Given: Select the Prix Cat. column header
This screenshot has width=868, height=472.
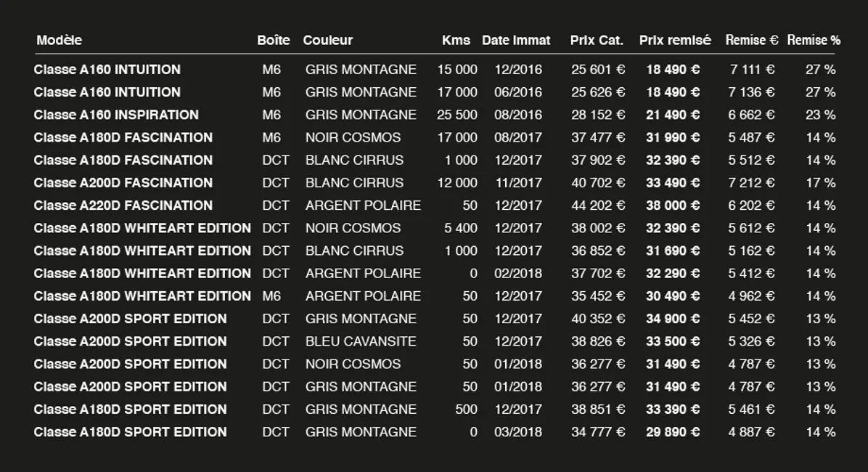Looking at the screenshot, I should coord(597,41).
